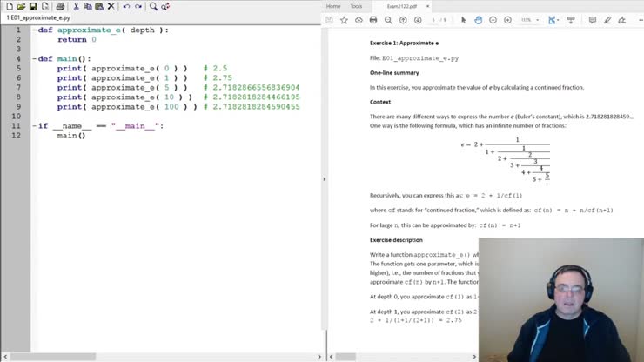The height and width of the screenshot is (362, 644).
Task: Open the 113% zoom level dropdown
Action: click(x=529, y=20)
